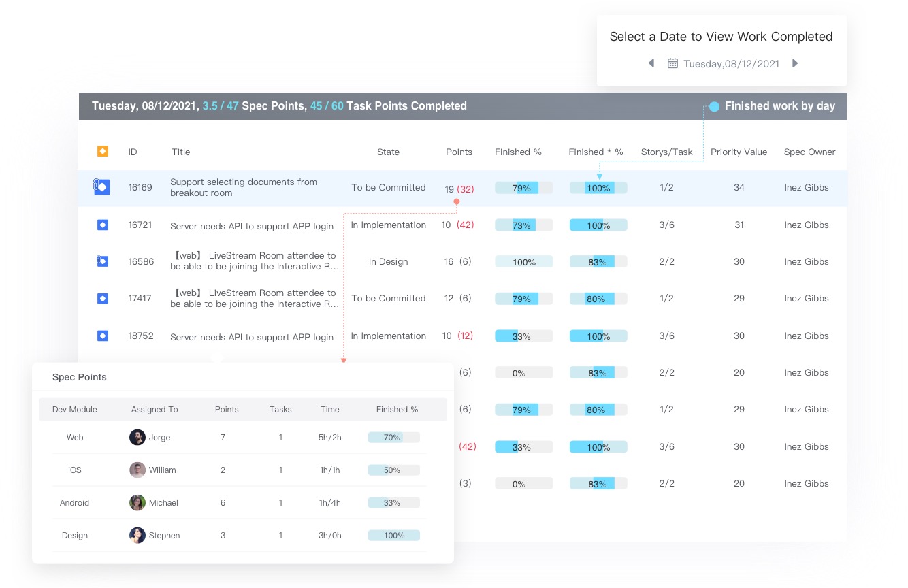Toggle the Finished work by day indicator
Screen dimensions: 908x588
714,106
